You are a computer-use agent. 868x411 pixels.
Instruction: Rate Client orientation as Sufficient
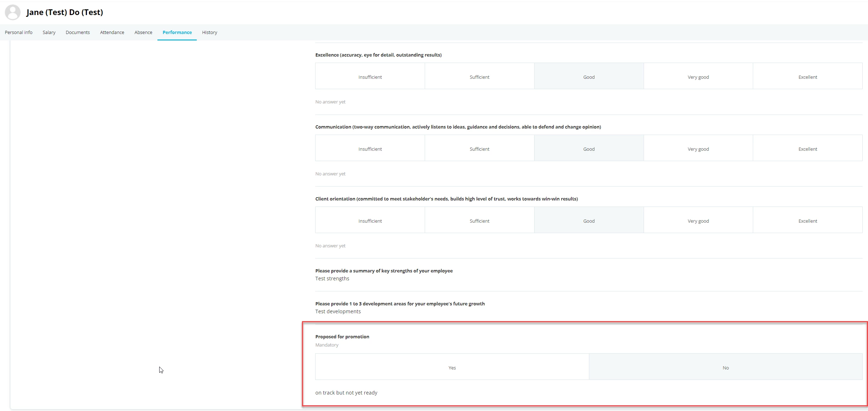click(x=479, y=220)
